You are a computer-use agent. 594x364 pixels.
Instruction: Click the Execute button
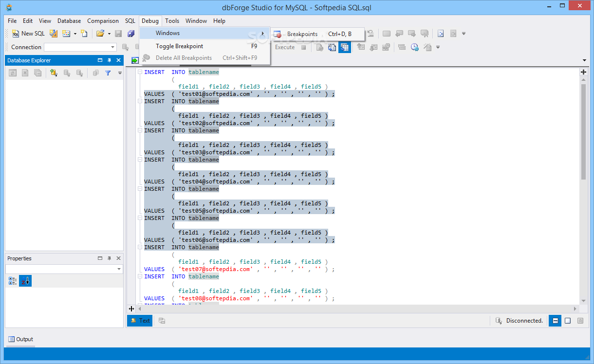pyautogui.click(x=285, y=47)
